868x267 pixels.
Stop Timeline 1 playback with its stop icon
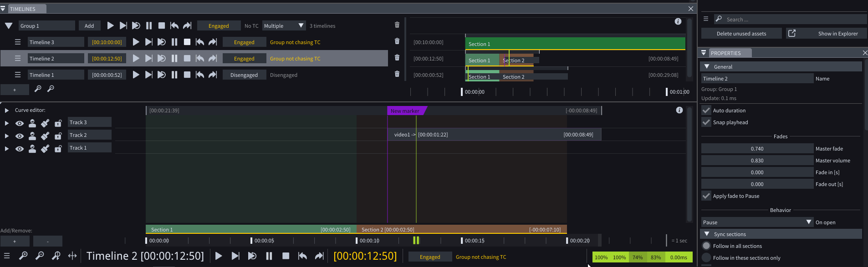click(x=187, y=75)
